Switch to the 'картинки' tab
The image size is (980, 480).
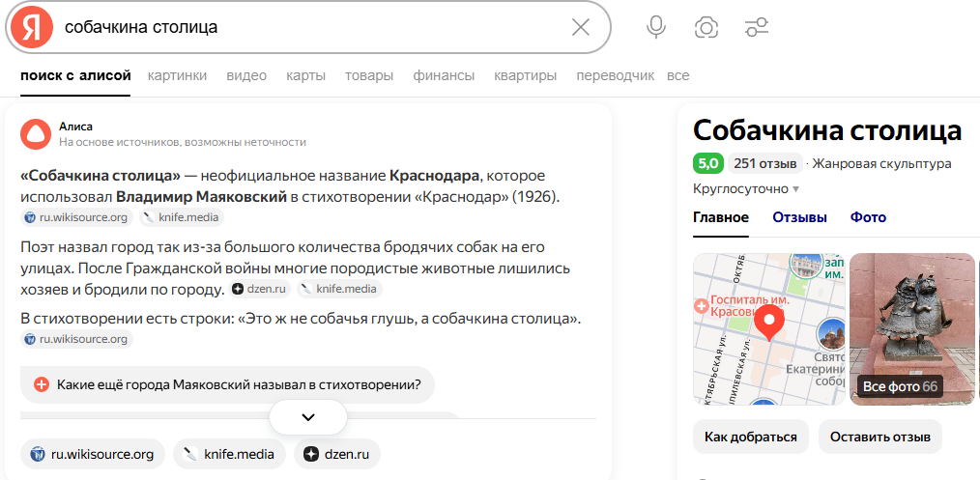click(x=177, y=76)
